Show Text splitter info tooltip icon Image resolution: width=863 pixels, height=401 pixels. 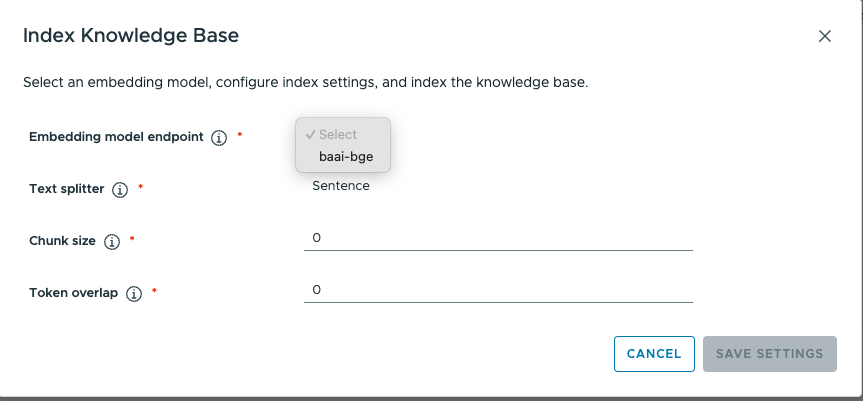120,189
